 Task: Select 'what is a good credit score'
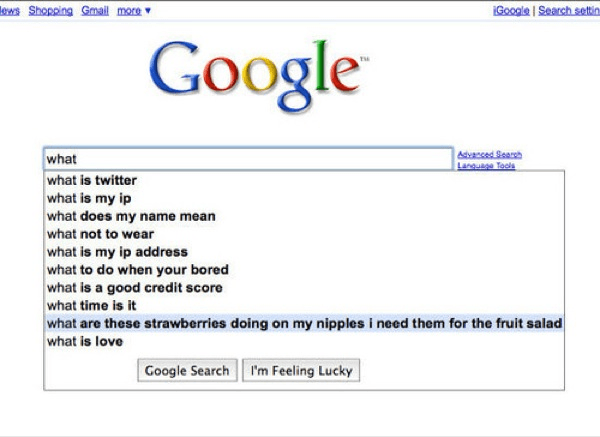pyautogui.click(x=304, y=288)
